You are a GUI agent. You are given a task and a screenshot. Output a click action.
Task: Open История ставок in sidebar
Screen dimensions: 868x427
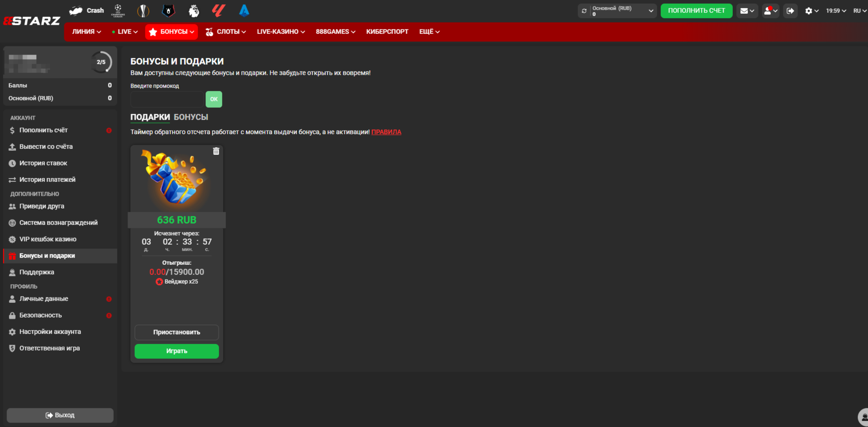(43, 163)
